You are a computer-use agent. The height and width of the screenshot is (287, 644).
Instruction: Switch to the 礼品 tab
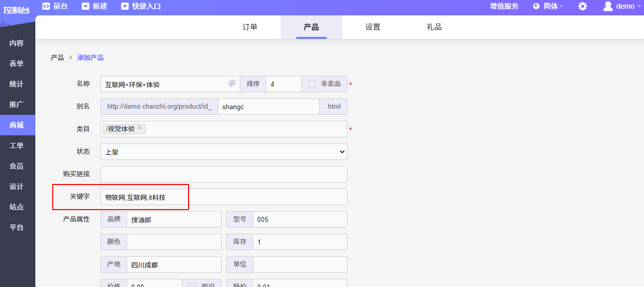(x=434, y=27)
